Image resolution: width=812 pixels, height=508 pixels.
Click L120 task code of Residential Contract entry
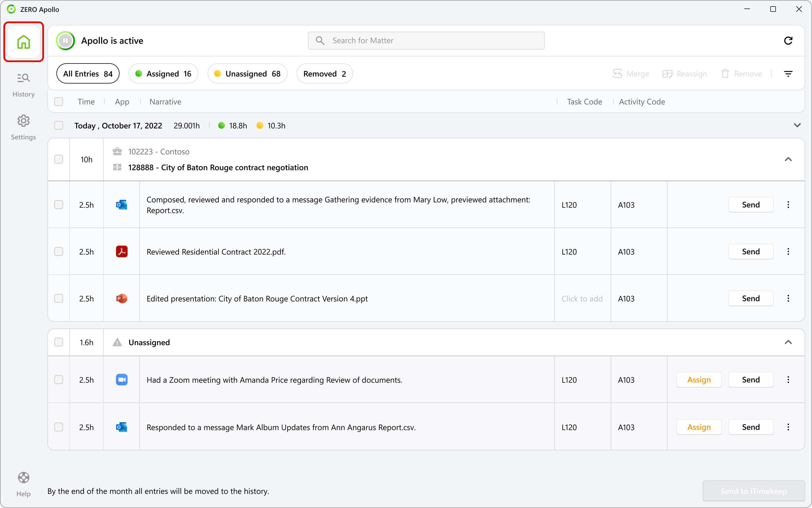click(x=569, y=252)
